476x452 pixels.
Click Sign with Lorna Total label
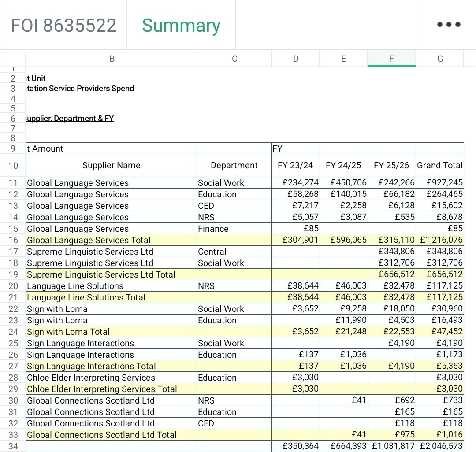112,332
